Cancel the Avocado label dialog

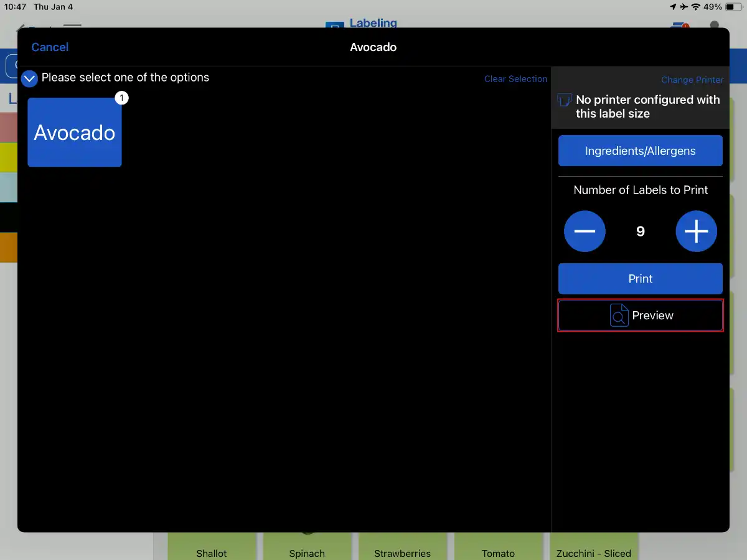coord(50,47)
